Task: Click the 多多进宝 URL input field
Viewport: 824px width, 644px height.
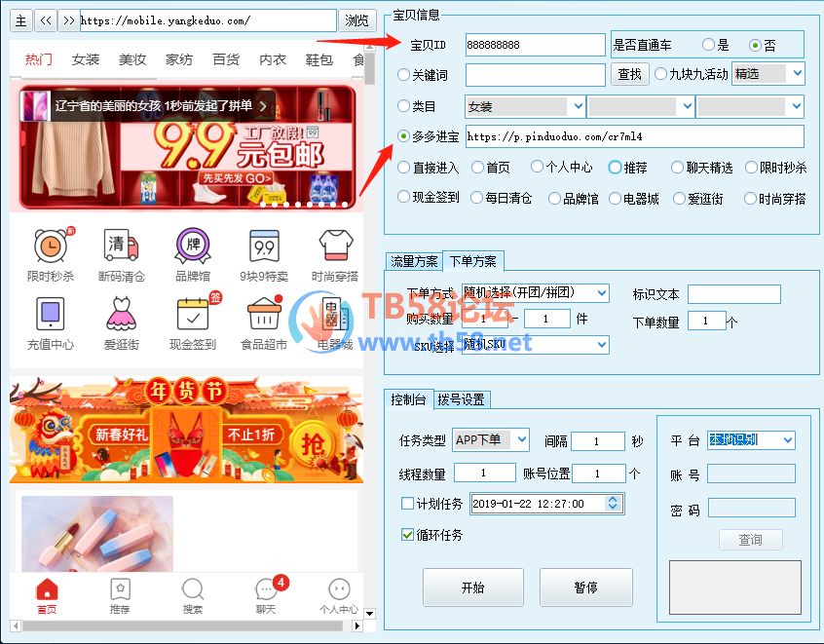Action: click(635, 136)
